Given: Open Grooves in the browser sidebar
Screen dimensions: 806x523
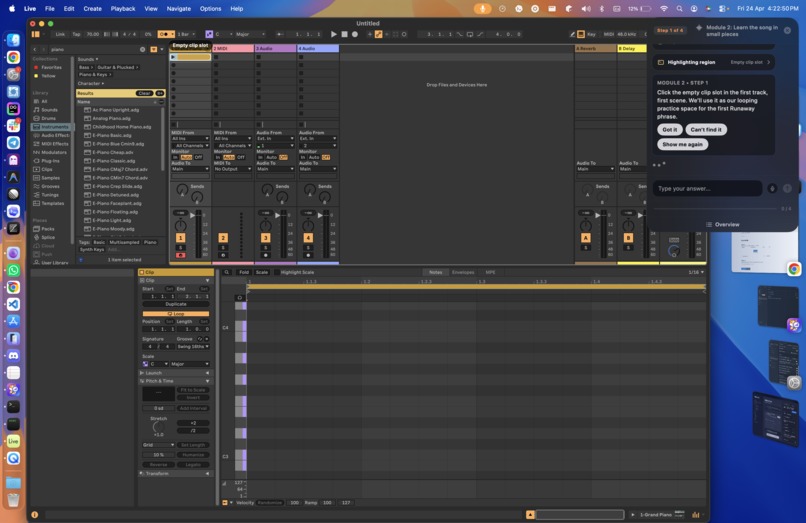Looking at the screenshot, I should click(50, 186).
